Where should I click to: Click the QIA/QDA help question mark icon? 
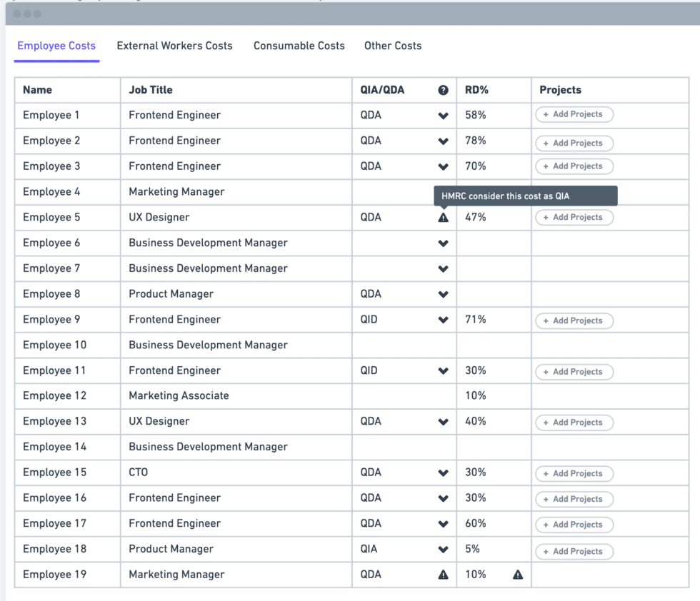click(x=443, y=90)
